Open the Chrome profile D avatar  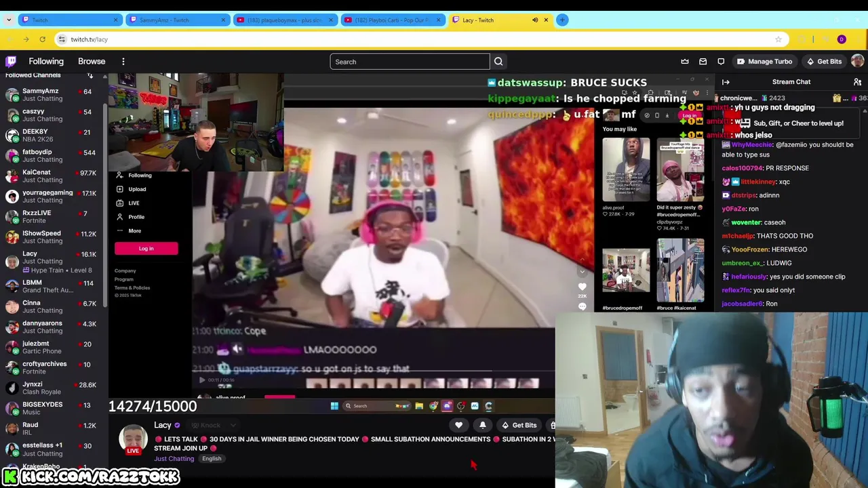tap(842, 39)
